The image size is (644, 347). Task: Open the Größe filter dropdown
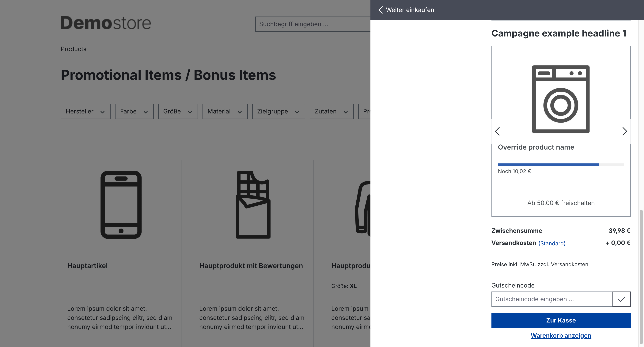[178, 111]
